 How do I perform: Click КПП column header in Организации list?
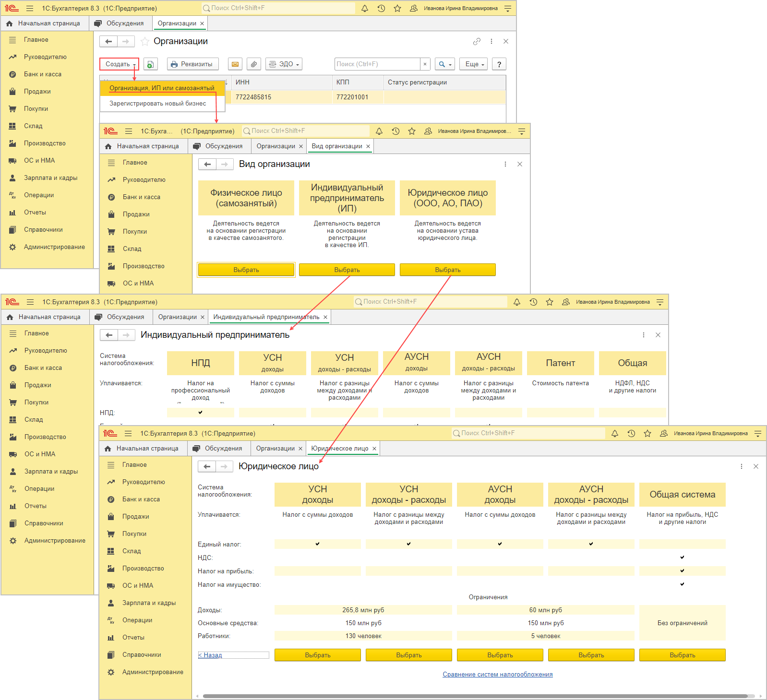[x=358, y=82]
